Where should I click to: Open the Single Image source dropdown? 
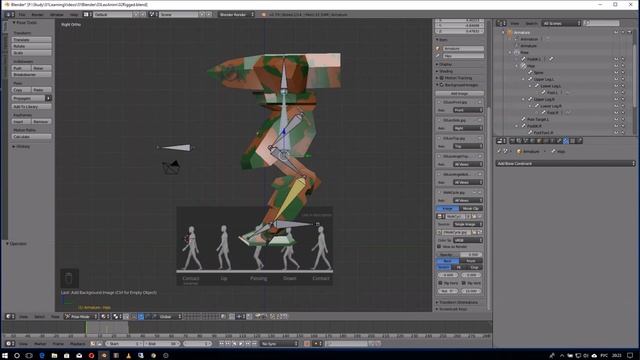tap(468, 224)
